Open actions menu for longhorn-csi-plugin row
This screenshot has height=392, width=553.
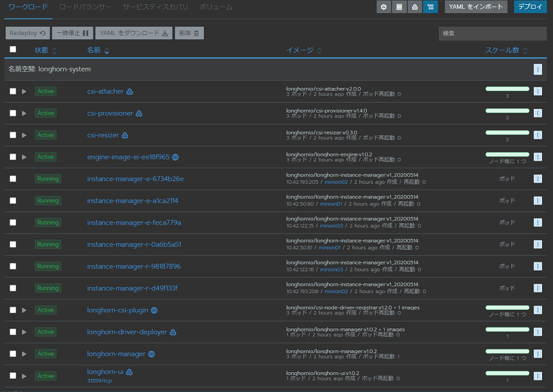(x=538, y=310)
